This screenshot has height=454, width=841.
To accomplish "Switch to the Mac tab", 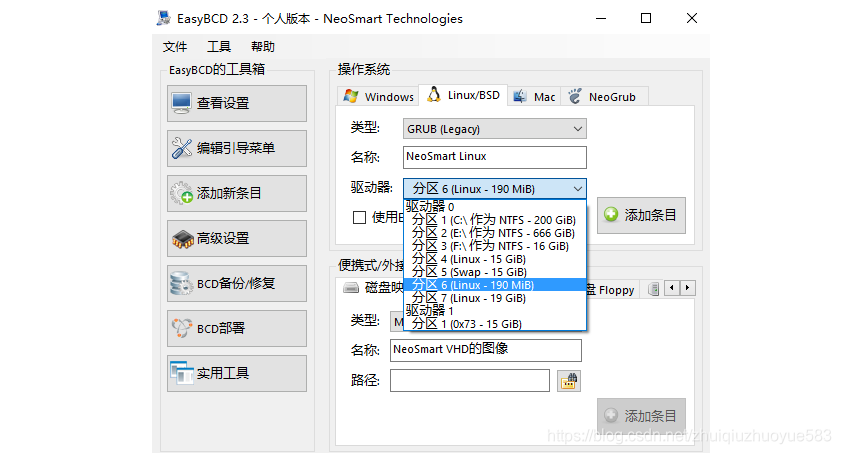I will pyautogui.click(x=534, y=97).
